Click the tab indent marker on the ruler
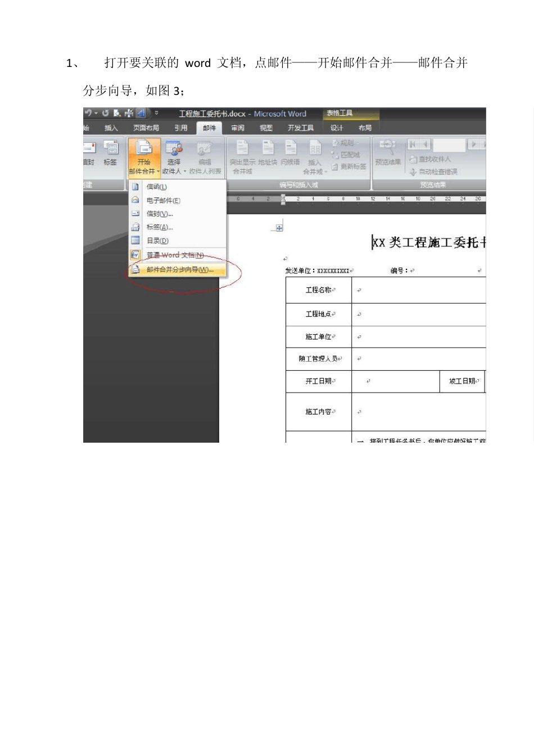534x756 pixels. [x=283, y=200]
